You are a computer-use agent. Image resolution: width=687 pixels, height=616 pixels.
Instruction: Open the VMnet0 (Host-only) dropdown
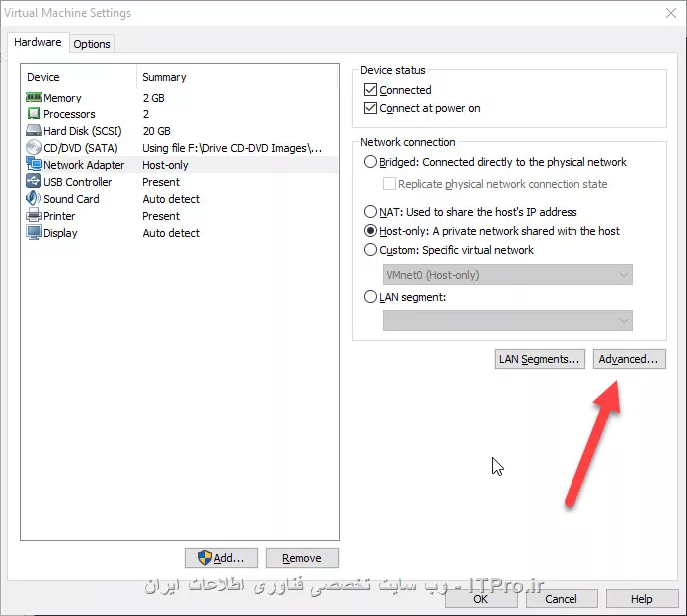[x=508, y=275]
